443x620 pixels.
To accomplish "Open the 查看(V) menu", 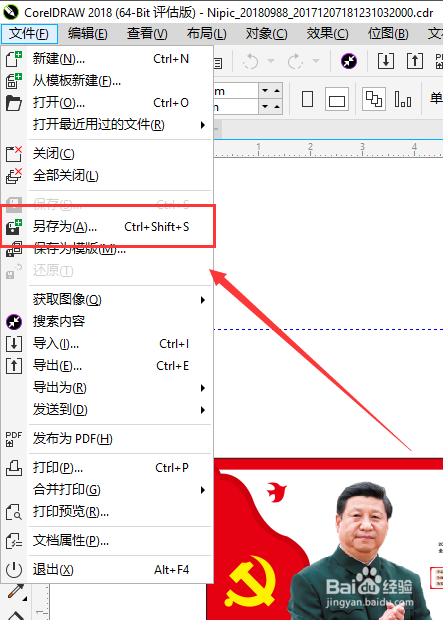I will (147, 34).
